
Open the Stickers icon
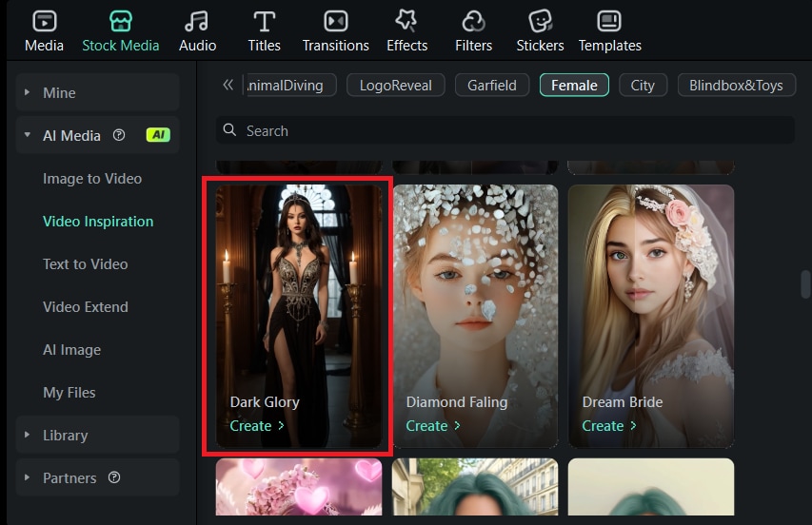pyautogui.click(x=540, y=22)
